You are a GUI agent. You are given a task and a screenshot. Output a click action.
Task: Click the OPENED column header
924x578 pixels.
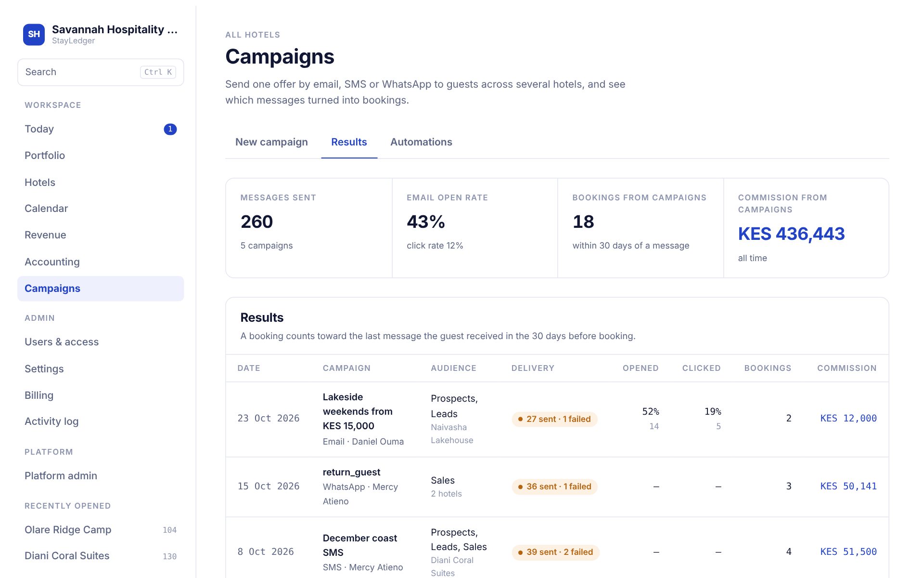(x=641, y=368)
